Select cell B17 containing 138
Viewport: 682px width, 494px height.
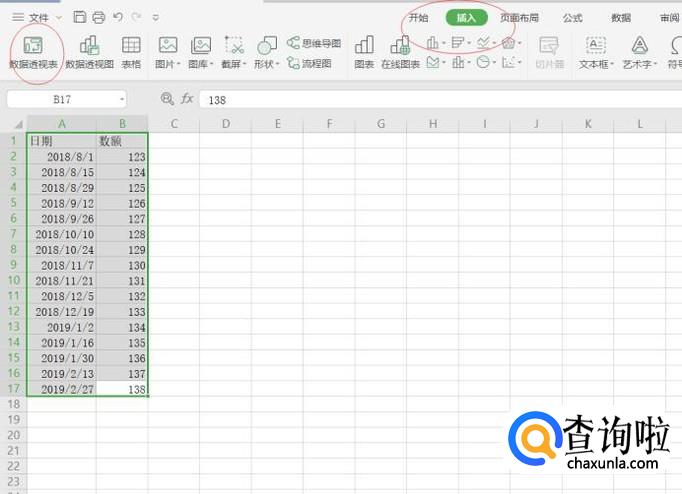click(x=122, y=388)
